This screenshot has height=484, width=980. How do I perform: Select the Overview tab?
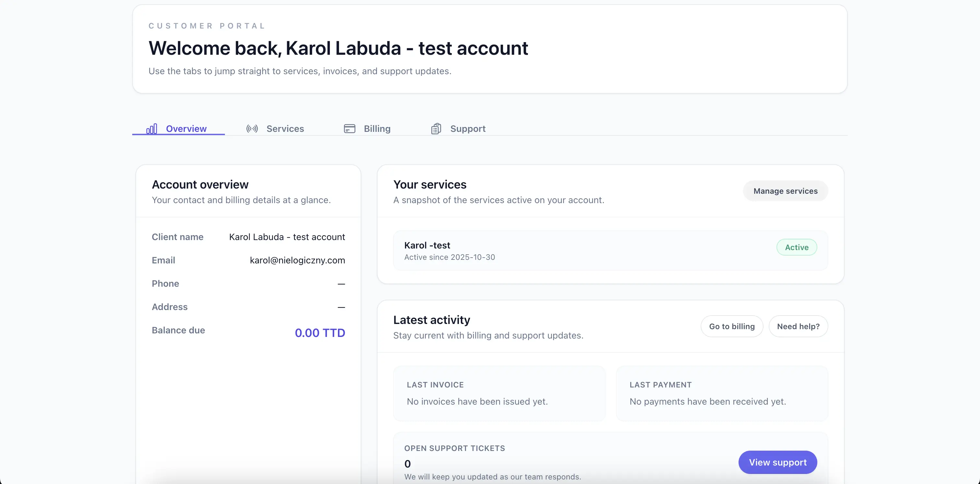point(186,129)
